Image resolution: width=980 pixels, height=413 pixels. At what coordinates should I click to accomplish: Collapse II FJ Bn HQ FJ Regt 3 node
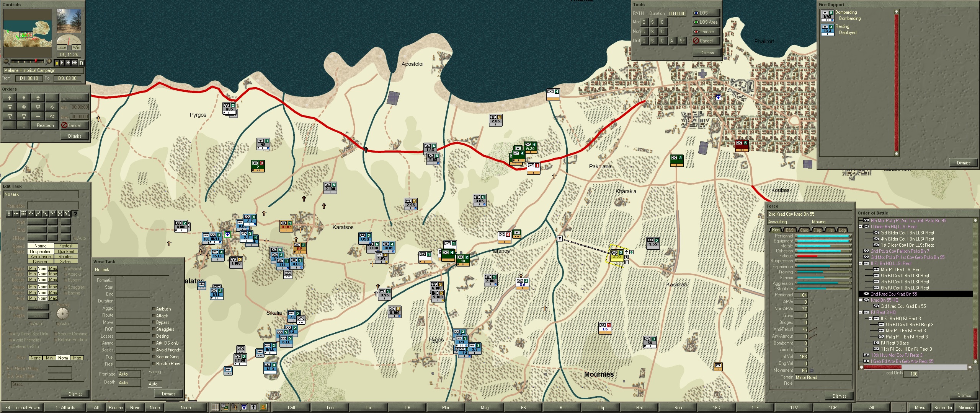click(871, 319)
